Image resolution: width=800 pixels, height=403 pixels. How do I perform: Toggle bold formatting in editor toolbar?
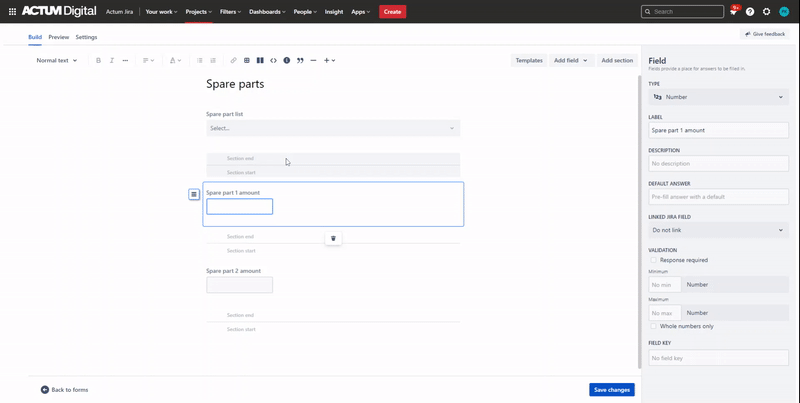98,60
